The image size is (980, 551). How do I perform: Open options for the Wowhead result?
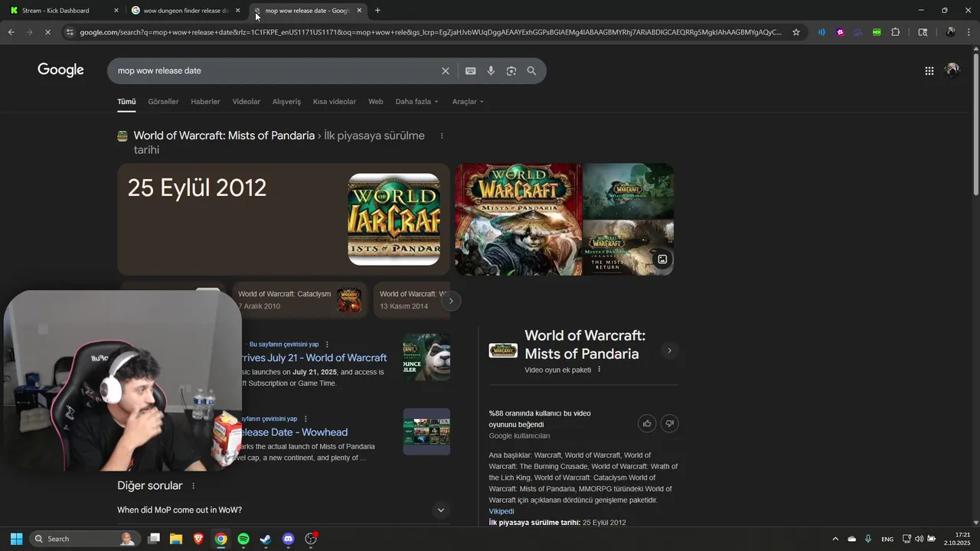[305, 419]
